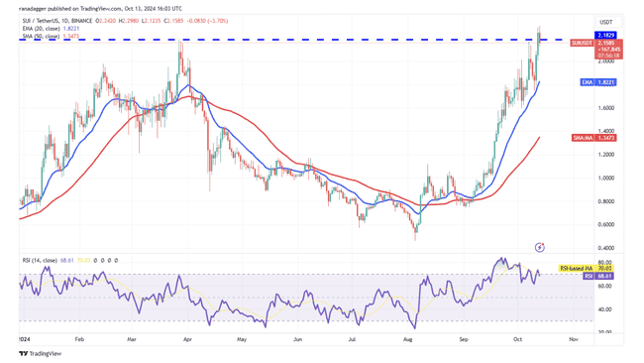Click the TradingView logo at bottom left

41,353
